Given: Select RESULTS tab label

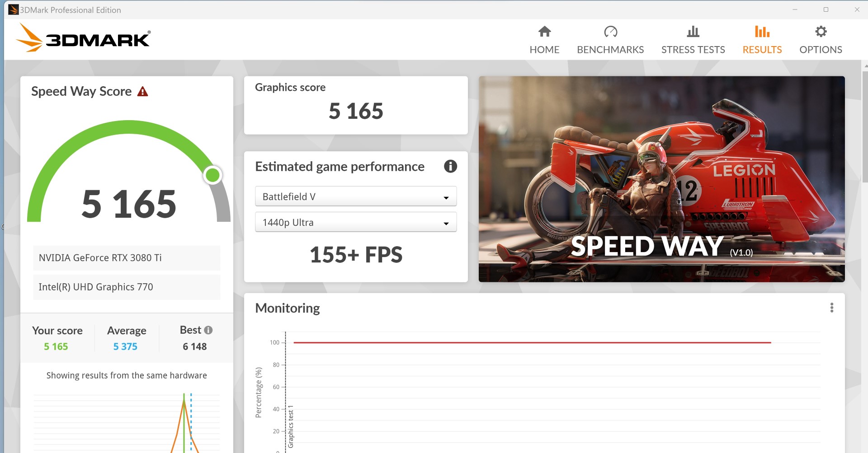Looking at the screenshot, I should (x=762, y=50).
